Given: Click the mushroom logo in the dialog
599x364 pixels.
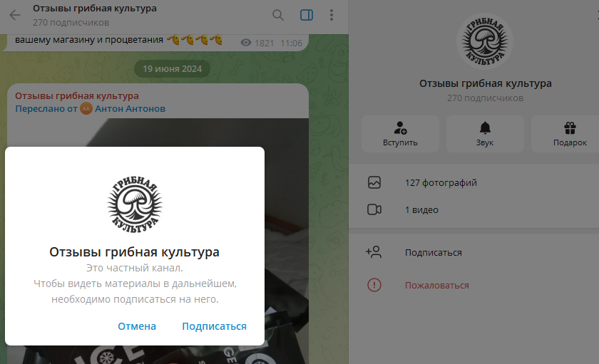Looking at the screenshot, I should pyautogui.click(x=135, y=205).
